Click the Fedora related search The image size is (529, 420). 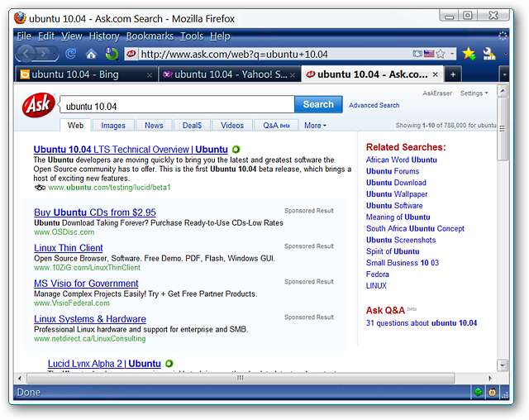[378, 274]
